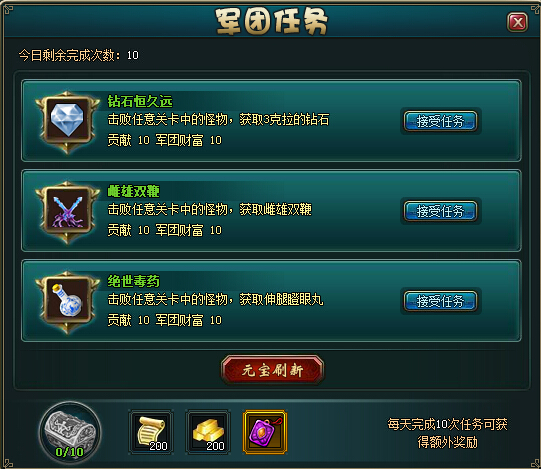Viewport: 541px width, 469px height.
Task: Click the diamond quest icon
Action: point(67,122)
